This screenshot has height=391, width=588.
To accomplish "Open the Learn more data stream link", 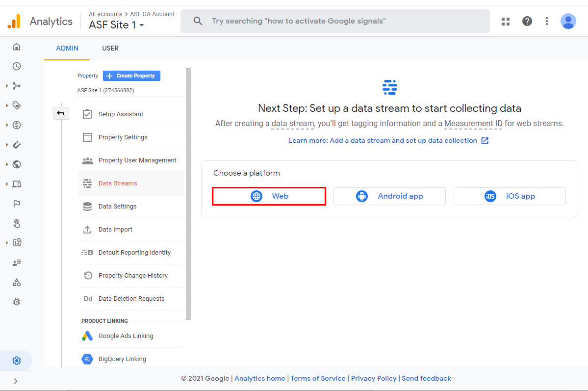I will pos(388,140).
